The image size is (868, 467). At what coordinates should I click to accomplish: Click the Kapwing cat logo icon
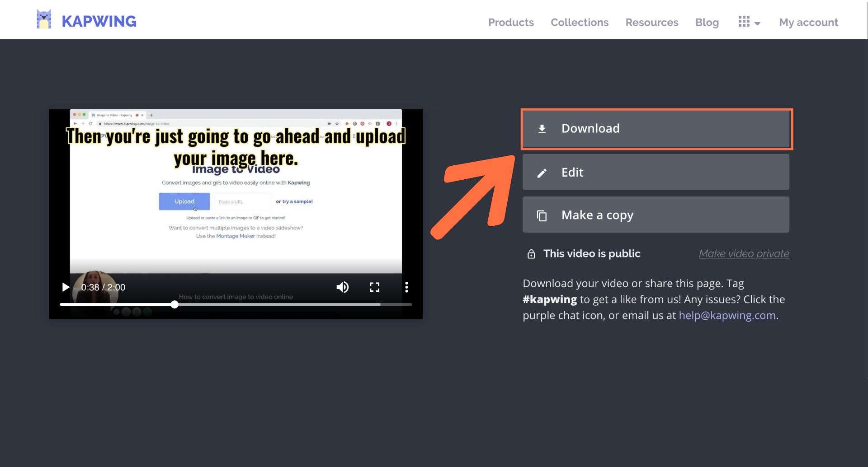(x=44, y=20)
